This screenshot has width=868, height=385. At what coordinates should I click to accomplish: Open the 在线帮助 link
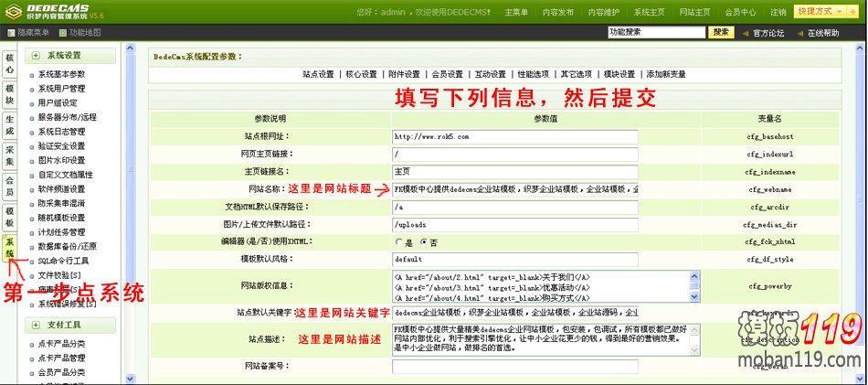click(x=822, y=33)
